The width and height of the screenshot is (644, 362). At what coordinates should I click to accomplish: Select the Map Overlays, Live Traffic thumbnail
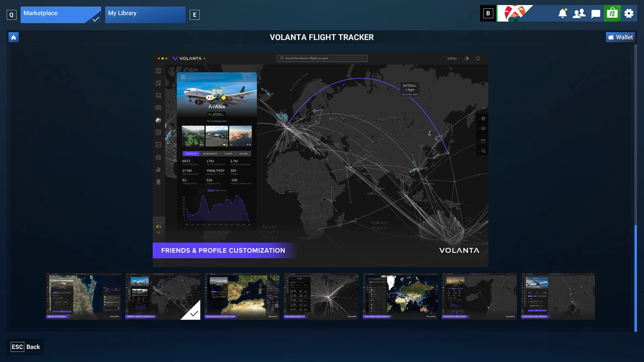[242, 296]
